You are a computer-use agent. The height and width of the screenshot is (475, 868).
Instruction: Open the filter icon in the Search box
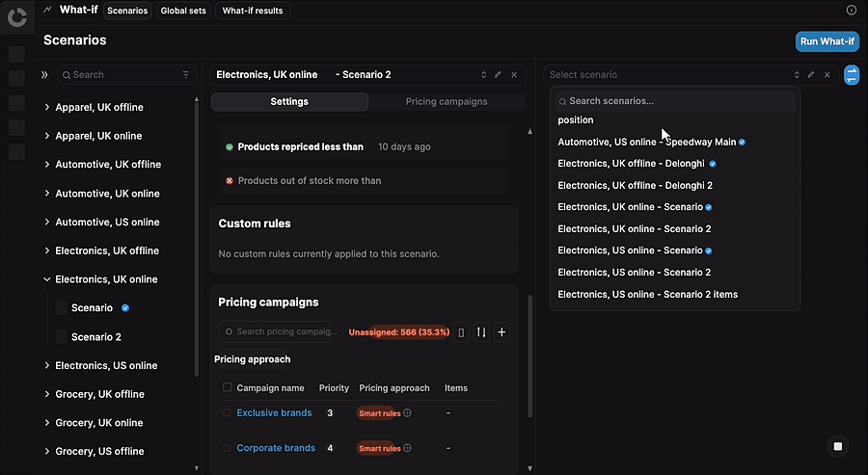click(186, 74)
